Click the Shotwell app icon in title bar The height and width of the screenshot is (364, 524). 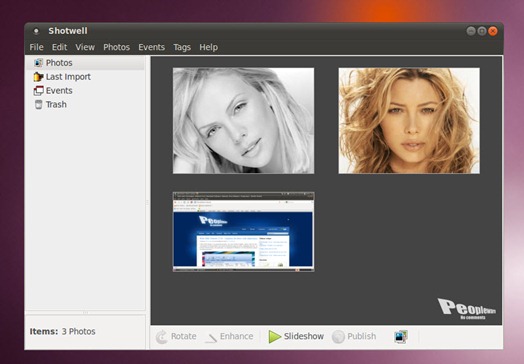[36, 31]
